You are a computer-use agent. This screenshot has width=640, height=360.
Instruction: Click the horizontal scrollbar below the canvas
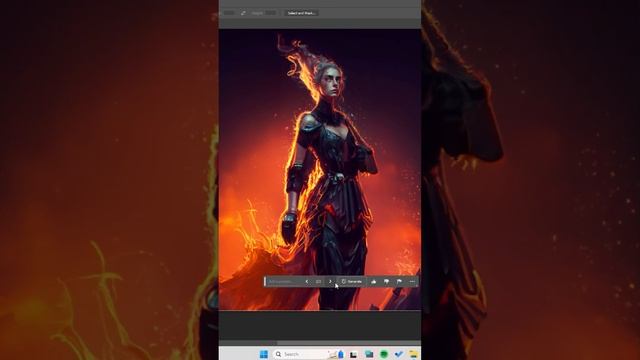(x=320, y=343)
